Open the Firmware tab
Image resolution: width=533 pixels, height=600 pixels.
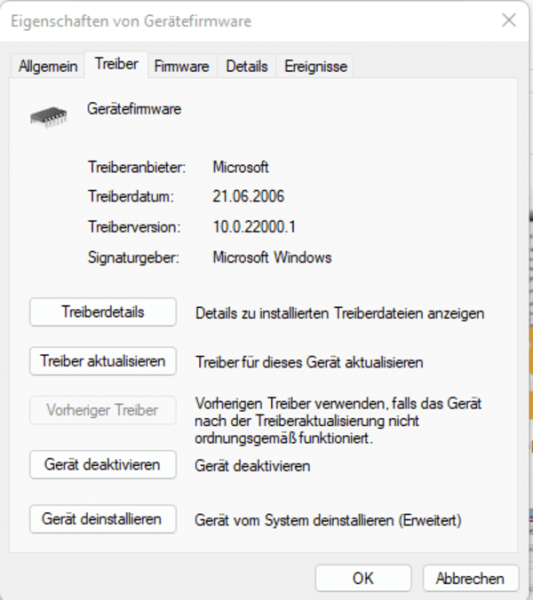182,66
